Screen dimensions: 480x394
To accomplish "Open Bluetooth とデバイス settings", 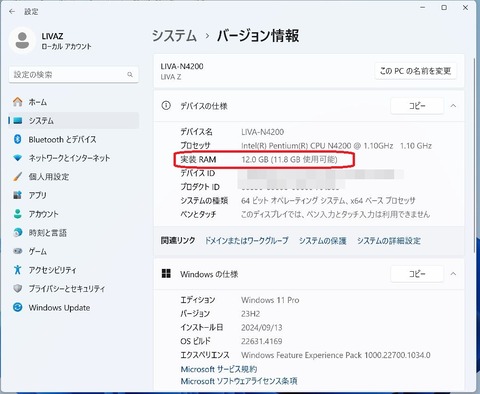I will (73, 139).
